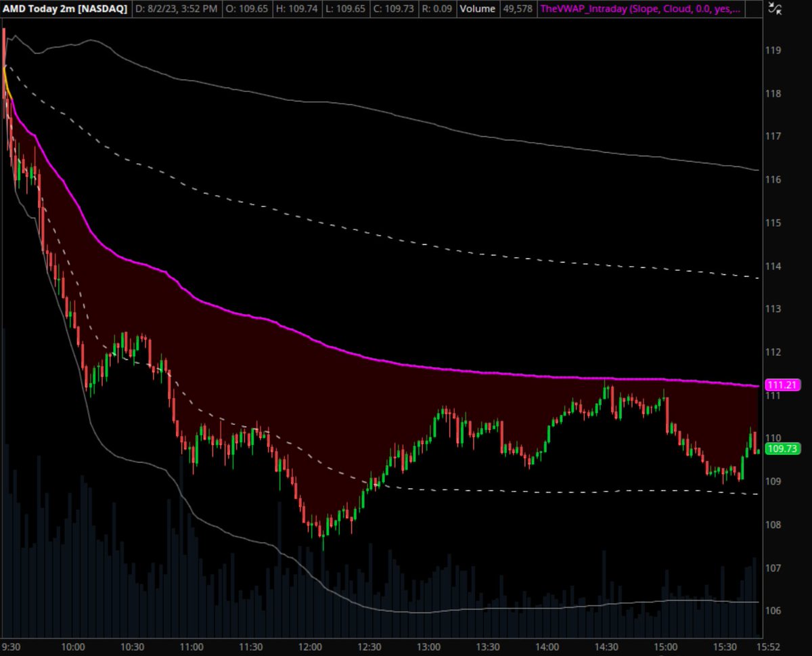
Task: Click the 119 price axis label
Action: tap(774, 50)
